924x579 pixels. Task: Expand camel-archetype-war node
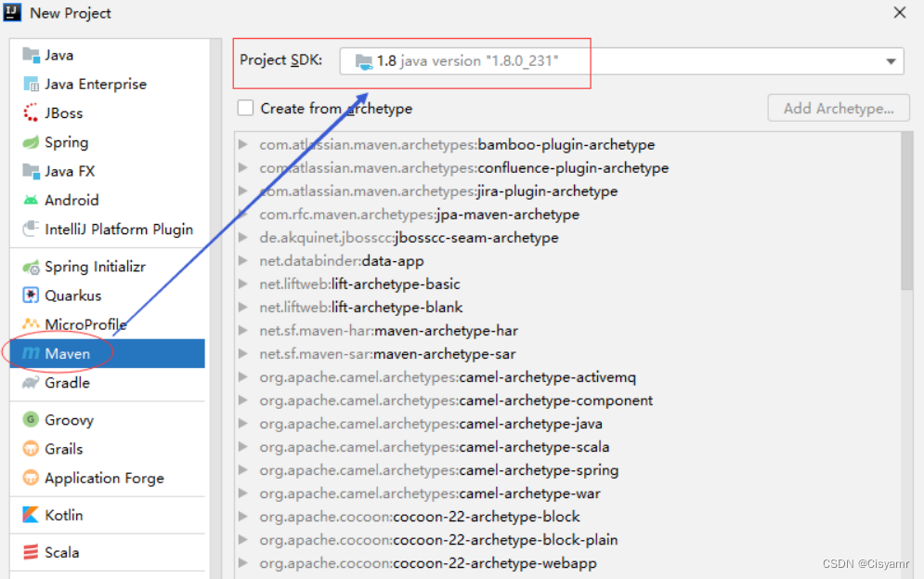[242, 493]
